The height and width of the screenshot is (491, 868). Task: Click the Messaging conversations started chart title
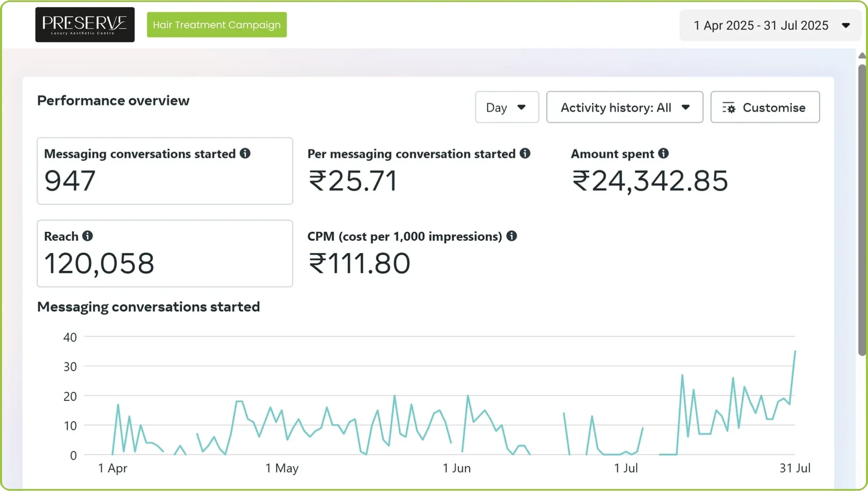pyautogui.click(x=149, y=307)
